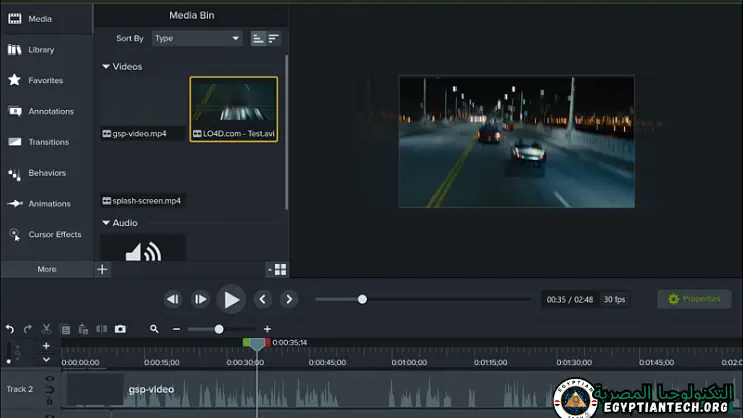Screen dimensions: 743x418
Task: Switch to the Annotations tab
Action: tap(46, 111)
